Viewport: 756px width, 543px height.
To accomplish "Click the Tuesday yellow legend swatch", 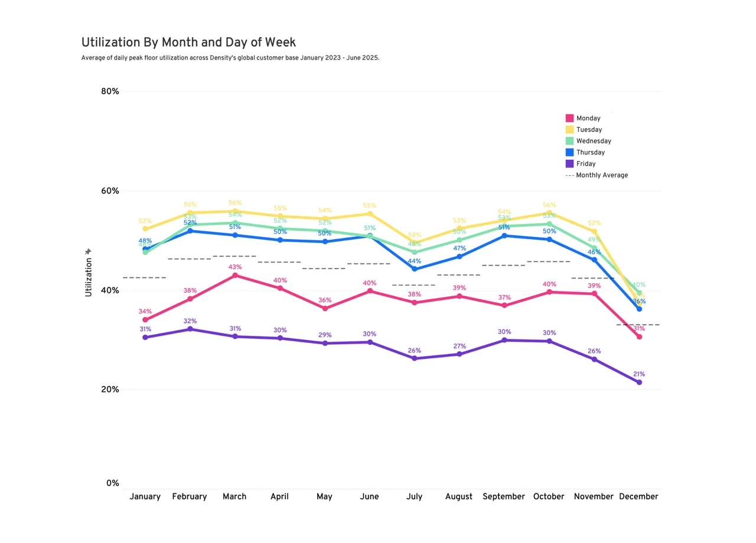I will point(569,129).
